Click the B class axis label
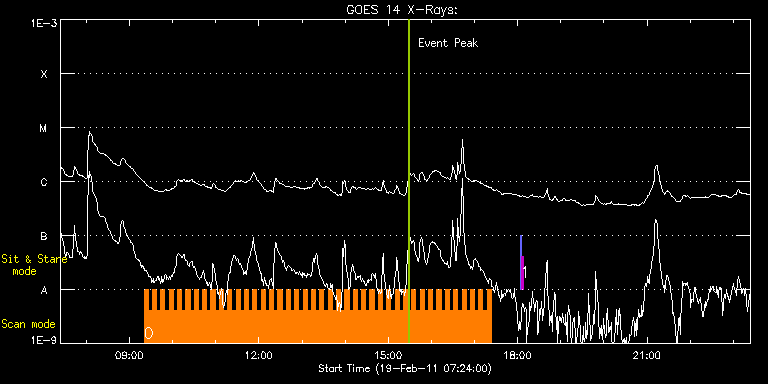 pos(44,236)
